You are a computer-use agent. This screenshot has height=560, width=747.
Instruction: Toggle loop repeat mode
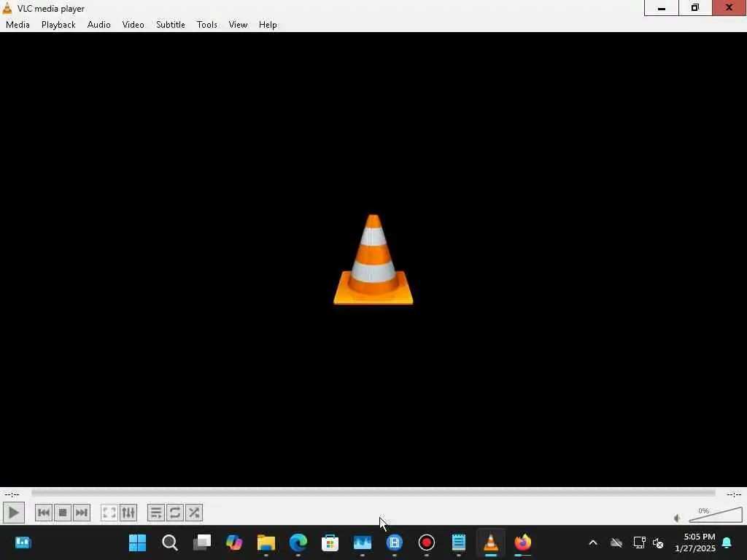(x=175, y=513)
